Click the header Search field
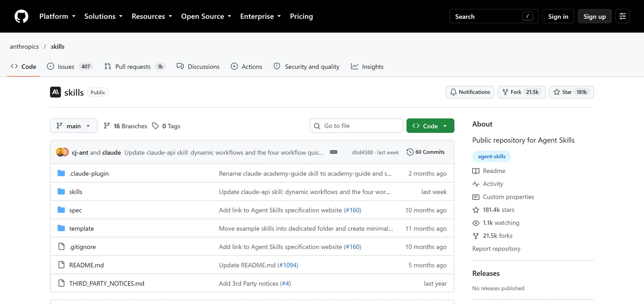The image size is (644, 304). (494, 16)
